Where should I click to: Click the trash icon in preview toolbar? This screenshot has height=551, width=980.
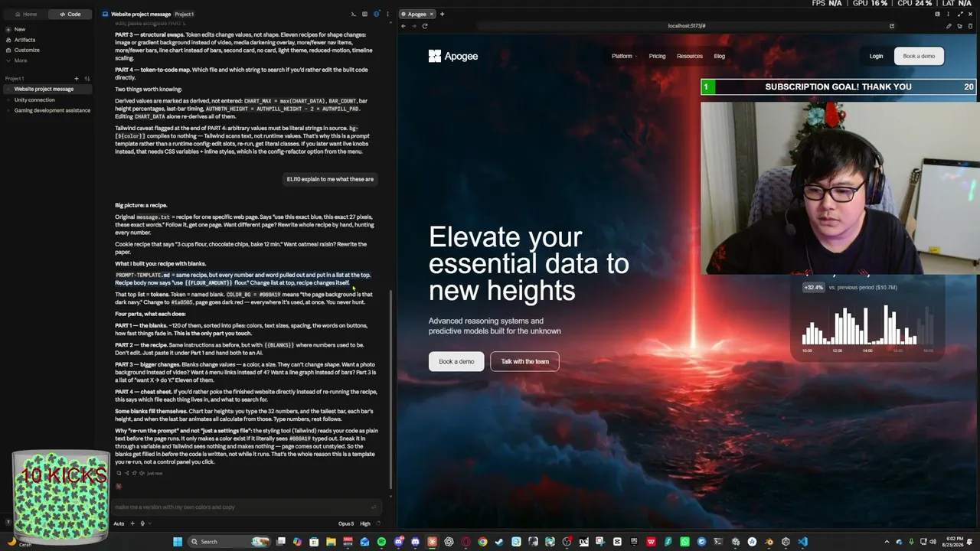coord(970,26)
